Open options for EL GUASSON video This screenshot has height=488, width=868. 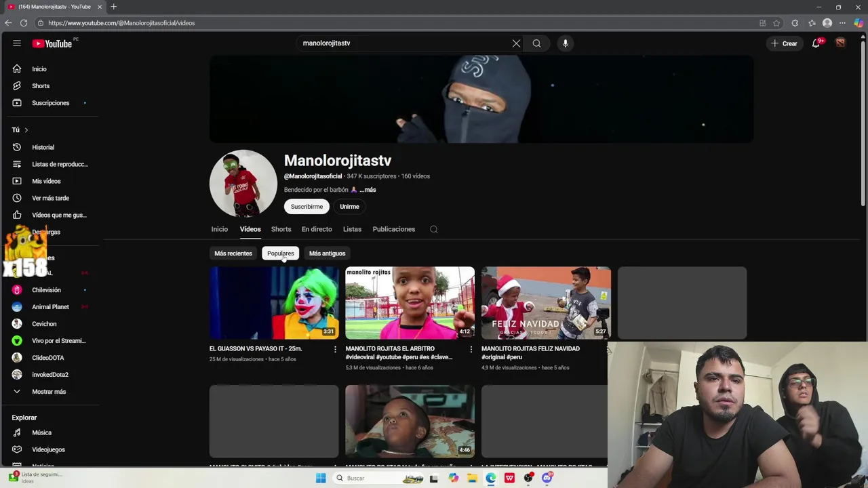(x=335, y=349)
